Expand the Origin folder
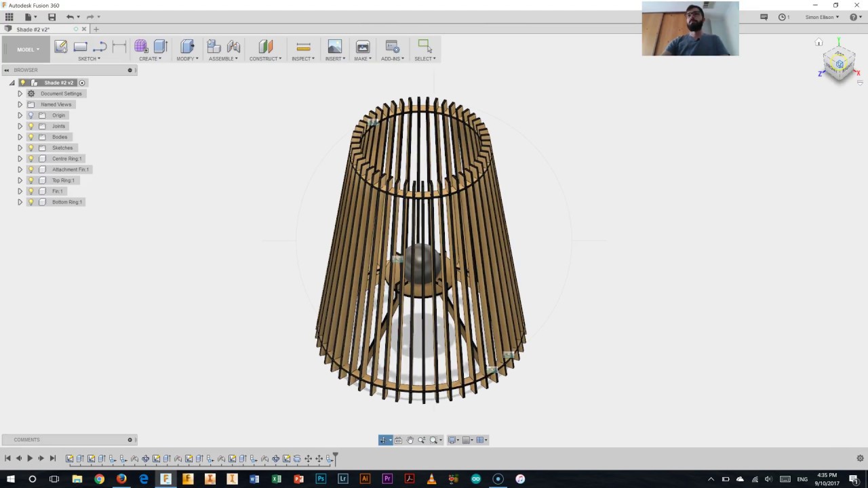Viewport: 868px width, 488px height. pyautogui.click(x=20, y=115)
